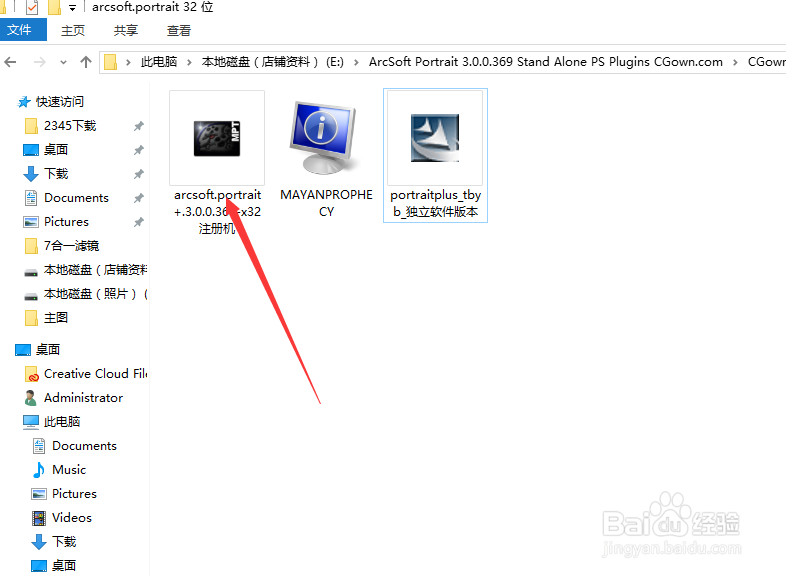Viewport: 786px width, 576px height.
Task: Click the pin icon beside pinned Pictures
Action: [139, 222]
